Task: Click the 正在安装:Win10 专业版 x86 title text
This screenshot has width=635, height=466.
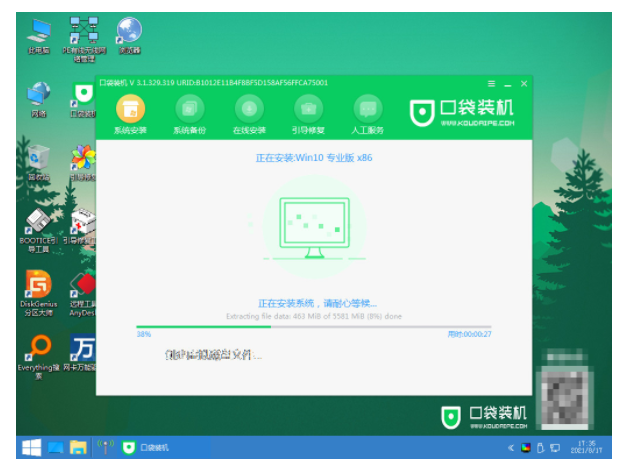Action: tap(314, 158)
